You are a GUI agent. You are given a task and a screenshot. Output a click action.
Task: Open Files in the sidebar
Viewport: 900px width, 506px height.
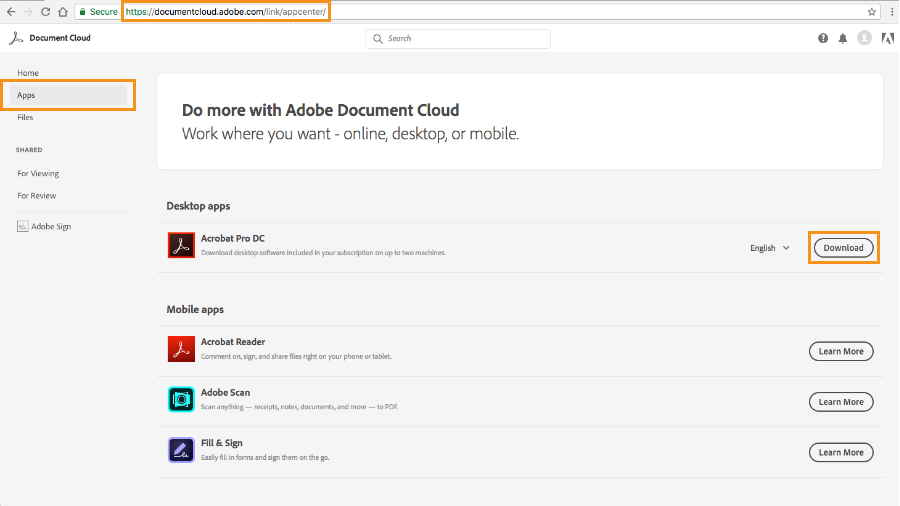coord(25,117)
